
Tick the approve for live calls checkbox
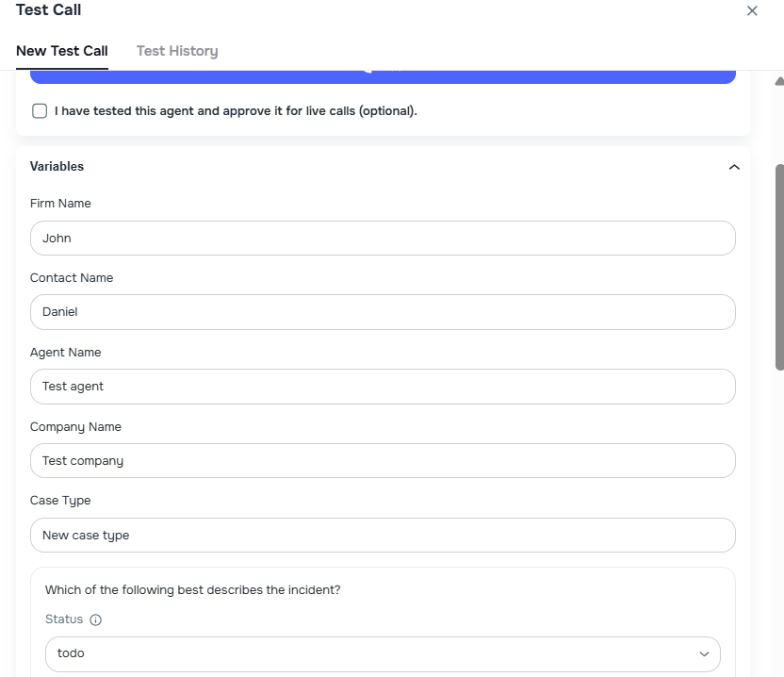point(40,111)
